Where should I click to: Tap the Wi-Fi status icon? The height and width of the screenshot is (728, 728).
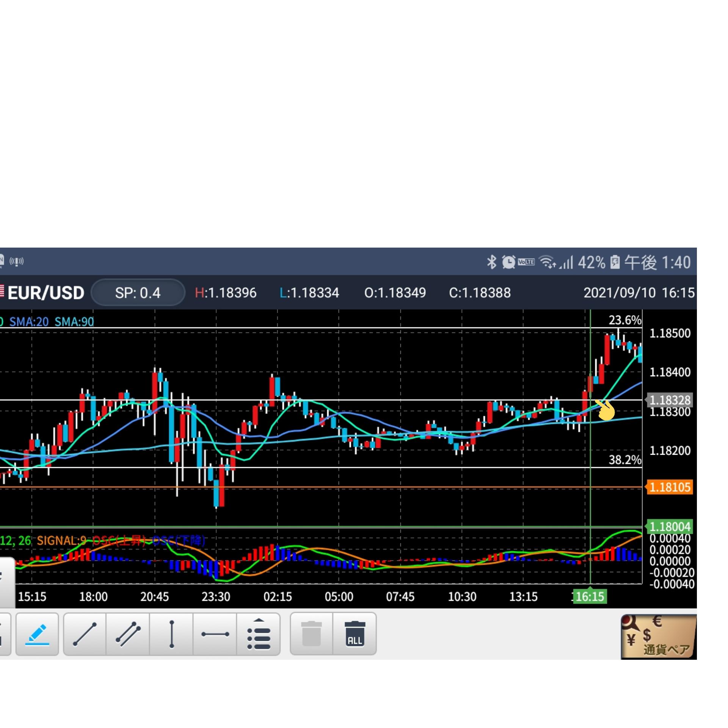(548, 262)
